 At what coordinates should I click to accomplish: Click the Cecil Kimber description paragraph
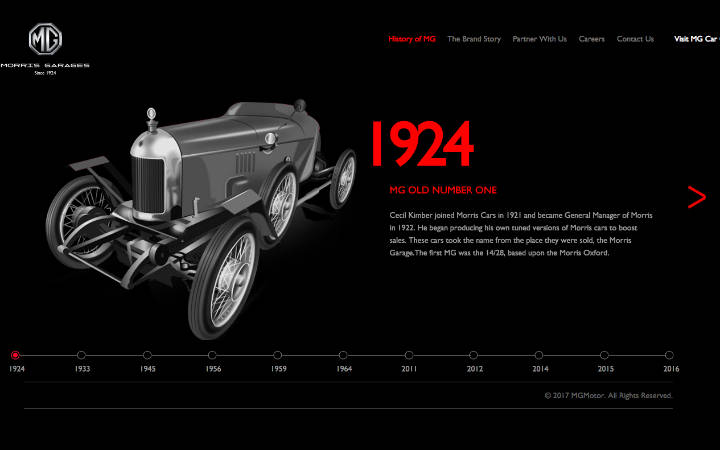point(521,234)
